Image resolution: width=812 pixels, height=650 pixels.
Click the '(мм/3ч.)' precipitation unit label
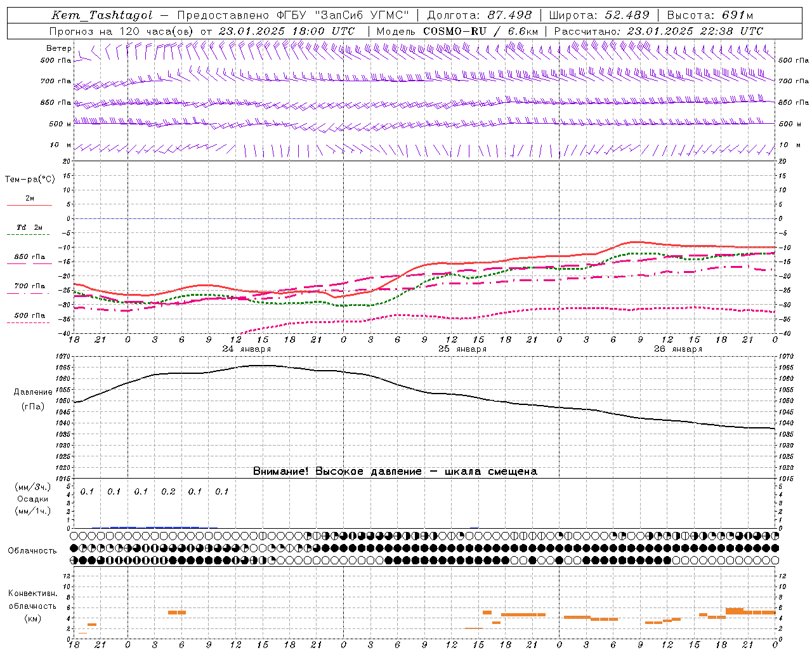33,487
